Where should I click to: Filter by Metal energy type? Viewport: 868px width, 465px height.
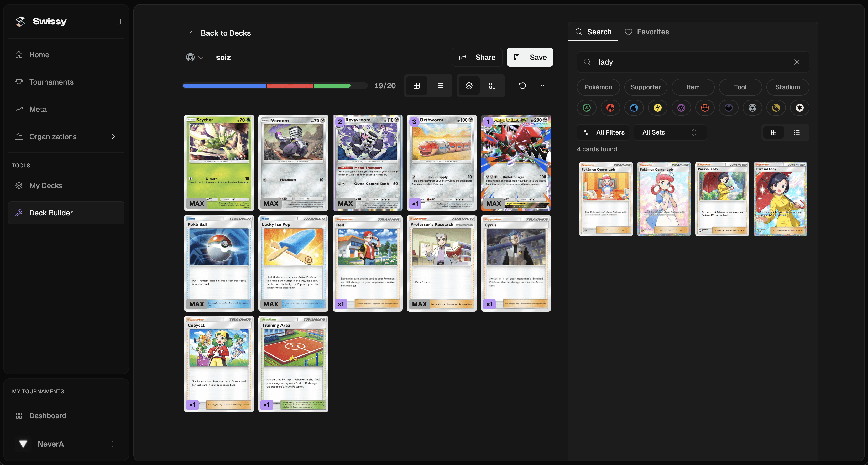tap(752, 107)
